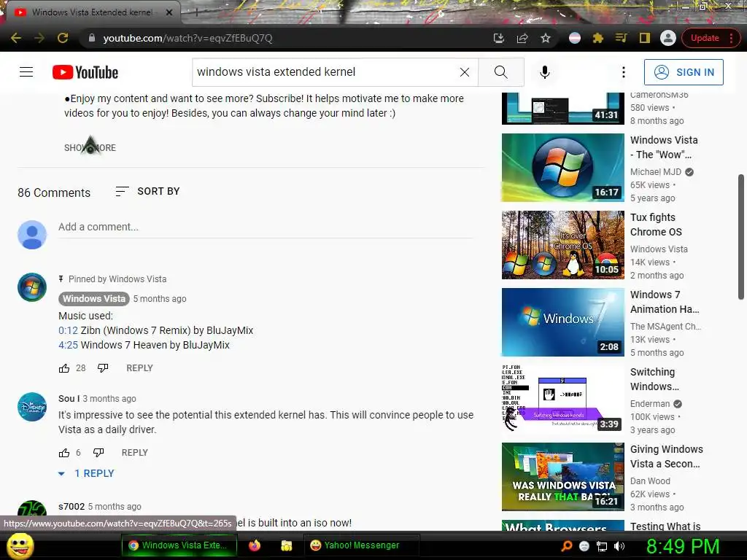Click Windows Vista channel name badge
The height and width of the screenshot is (560, 747).
tap(94, 298)
